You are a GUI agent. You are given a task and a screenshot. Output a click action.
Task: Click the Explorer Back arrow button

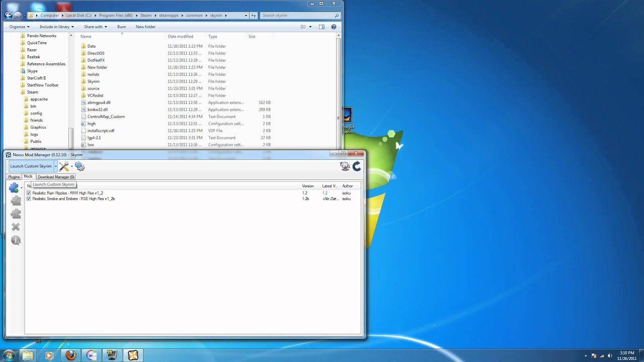pyautogui.click(x=8, y=15)
